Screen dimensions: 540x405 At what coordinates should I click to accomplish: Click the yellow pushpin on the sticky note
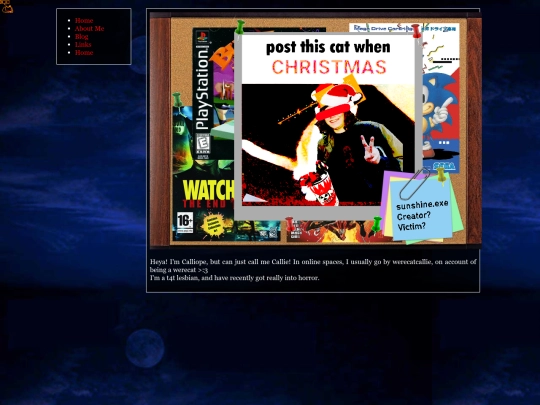[441, 175]
